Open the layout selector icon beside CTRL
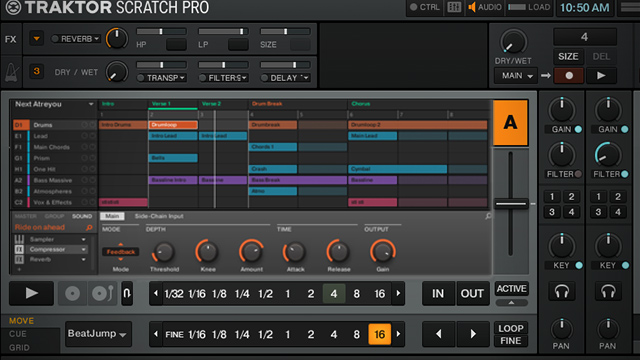 pyautogui.click(x=454, y=7)
